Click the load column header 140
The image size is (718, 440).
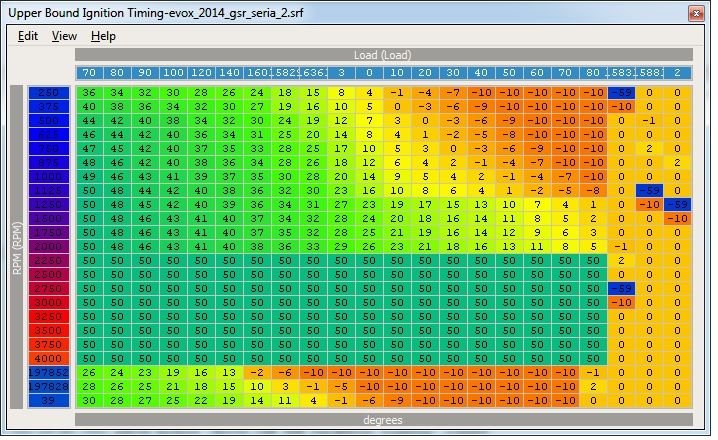229,73
